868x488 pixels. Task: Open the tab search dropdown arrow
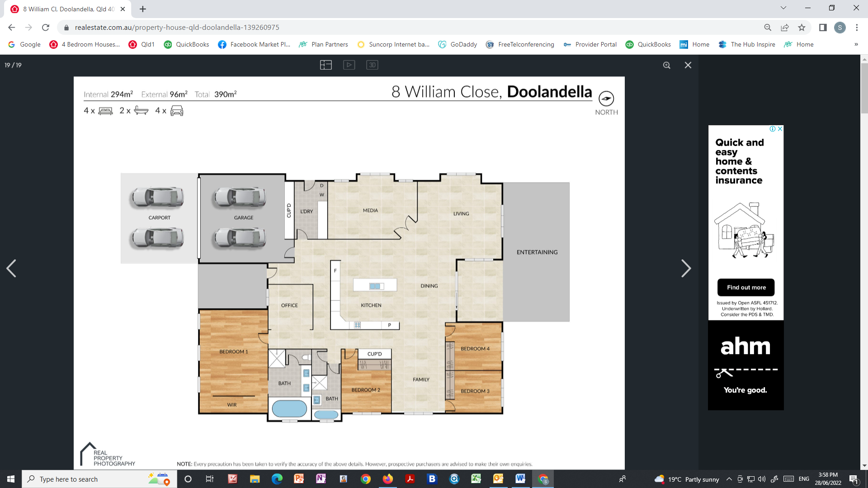[783, 8]
